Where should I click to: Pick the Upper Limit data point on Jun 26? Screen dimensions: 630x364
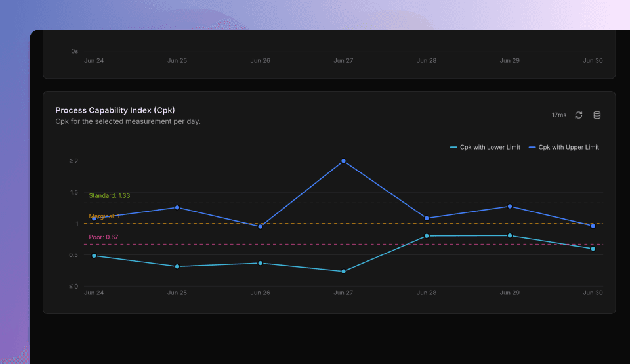click(261, 226)
